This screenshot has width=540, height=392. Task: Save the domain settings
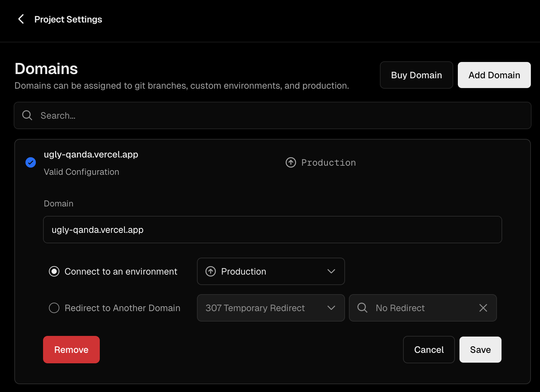[x=480, y=350]
